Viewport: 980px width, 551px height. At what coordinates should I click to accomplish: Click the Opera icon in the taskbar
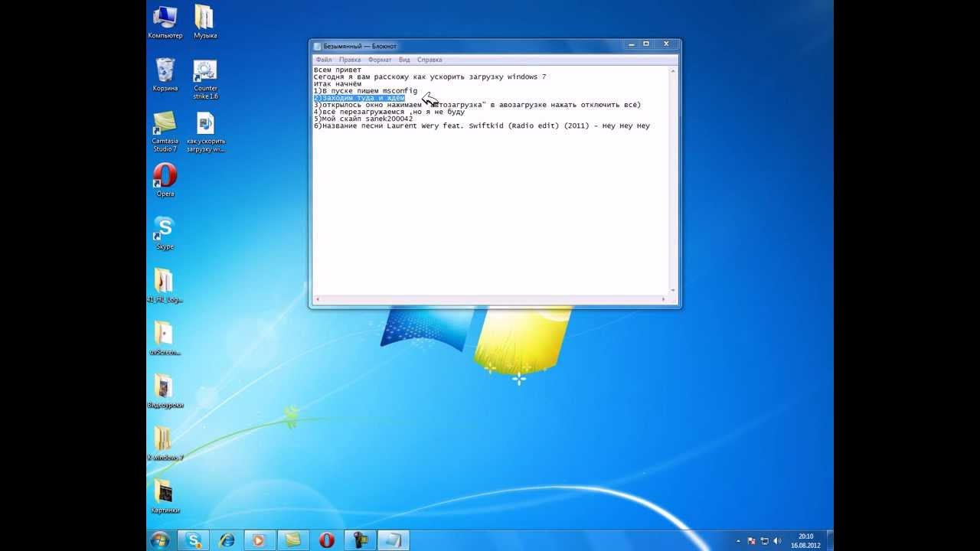(x=326, y=540)
